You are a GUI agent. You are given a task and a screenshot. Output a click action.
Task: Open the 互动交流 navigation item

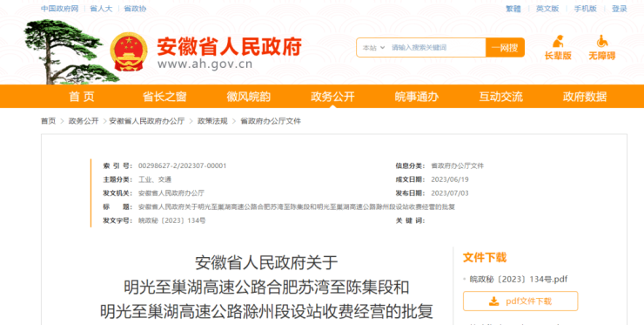[x=500, y=97]
